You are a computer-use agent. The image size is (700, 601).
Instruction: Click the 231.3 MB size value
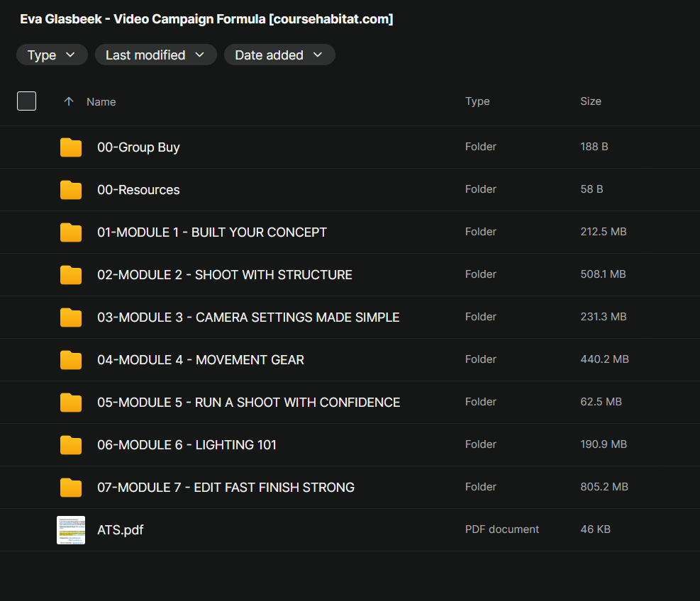tap(604, 317)
